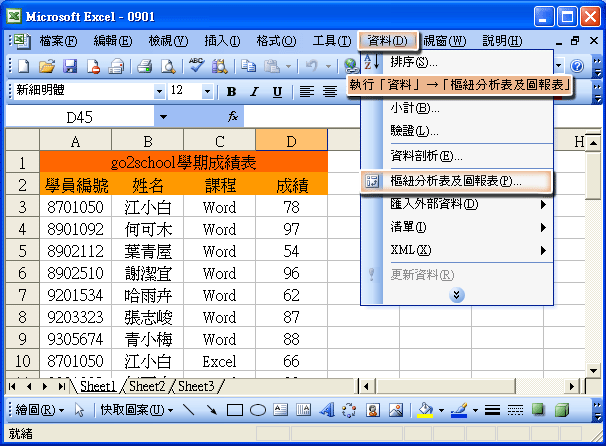Select the Oval drawing tool
The image size is (606, 446).
pyautogui.click(x=258, y=409)
